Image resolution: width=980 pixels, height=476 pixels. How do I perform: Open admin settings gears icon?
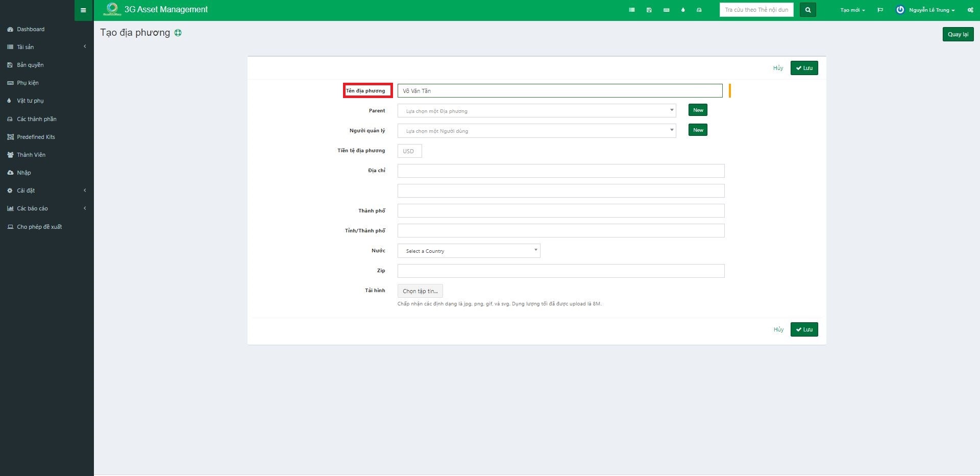coord(970,10)
